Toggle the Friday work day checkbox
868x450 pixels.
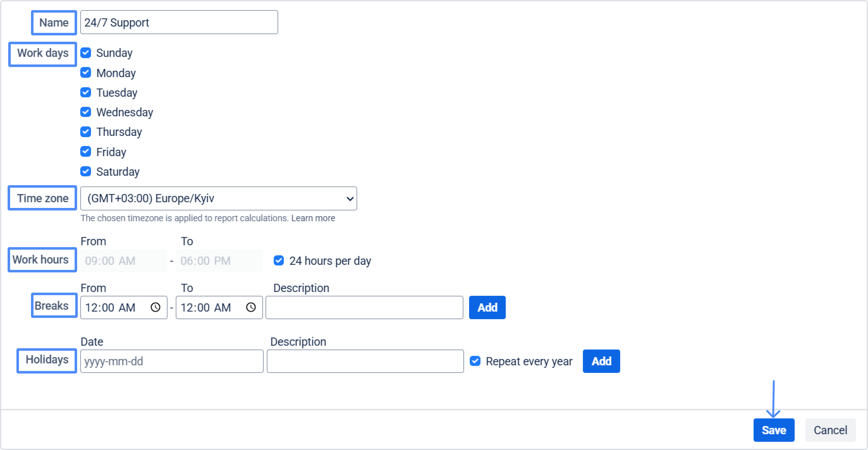tap(86, 152)
